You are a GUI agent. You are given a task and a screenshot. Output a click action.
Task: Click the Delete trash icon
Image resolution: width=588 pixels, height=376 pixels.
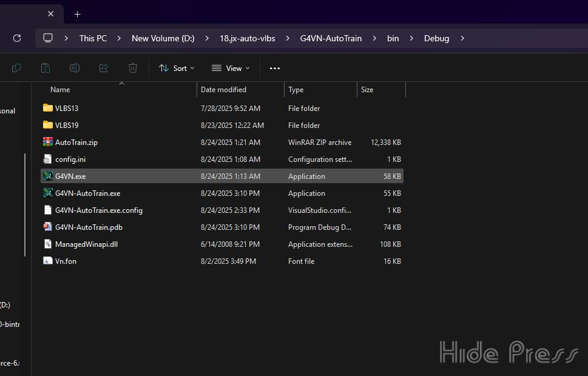133,68
